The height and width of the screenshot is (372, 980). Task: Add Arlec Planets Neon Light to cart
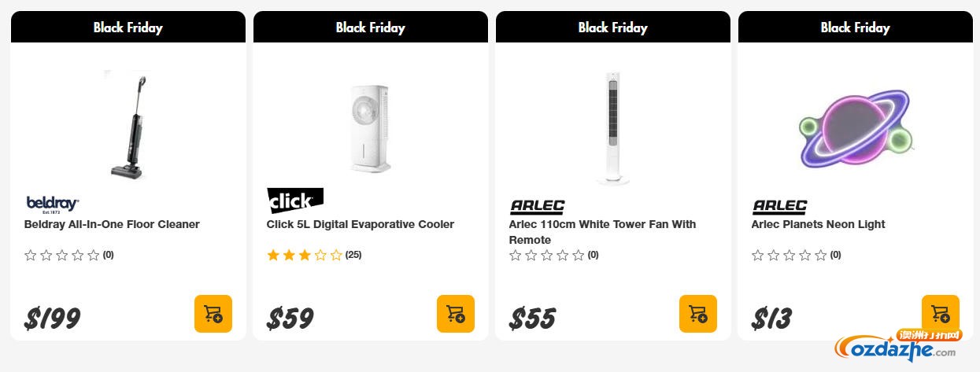[x=940, y=312]
